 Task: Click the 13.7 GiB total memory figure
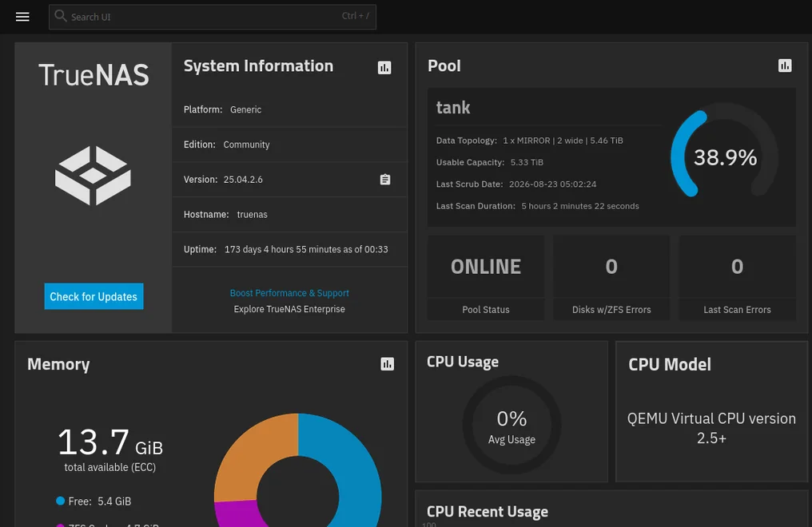pyautogui.click(x=109, y=442)
